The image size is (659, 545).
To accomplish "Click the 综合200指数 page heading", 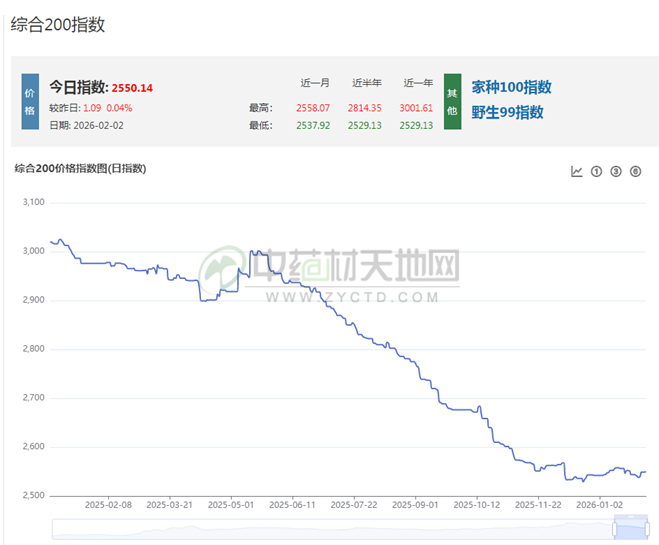I will click(x=58, y=25).
